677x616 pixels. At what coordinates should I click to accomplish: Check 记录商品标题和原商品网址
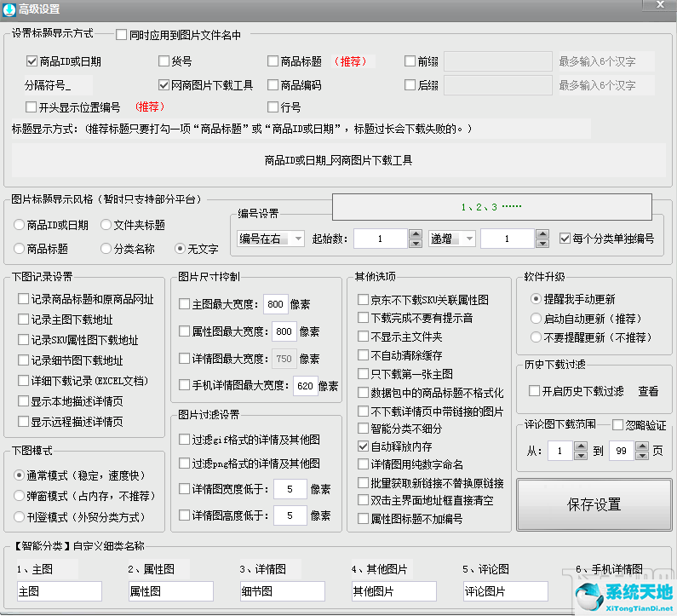pyautogui.click(x=23, y=298)
